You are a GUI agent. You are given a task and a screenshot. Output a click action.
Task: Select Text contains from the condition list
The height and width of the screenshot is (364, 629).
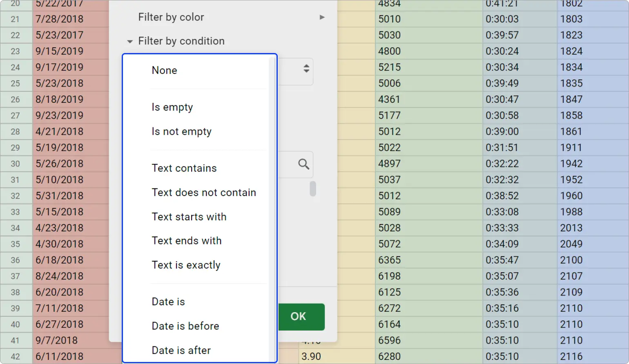click(184, 168)
